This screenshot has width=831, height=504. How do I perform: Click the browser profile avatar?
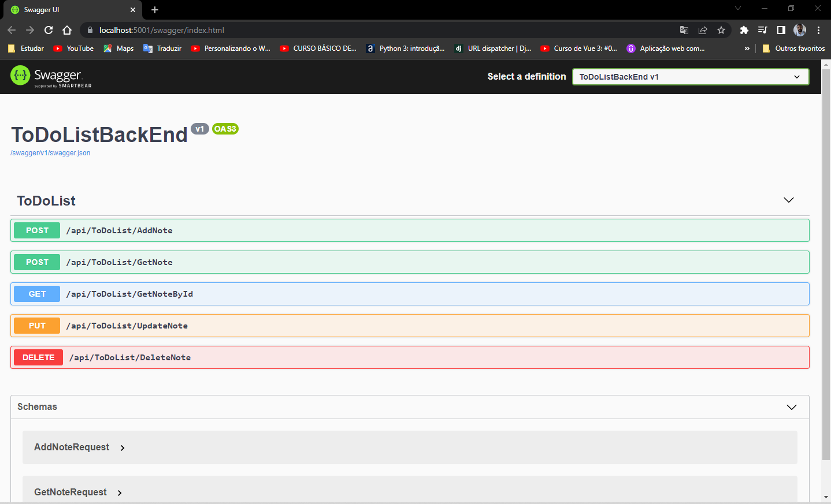pyautogui.click(x=800, y=29)
